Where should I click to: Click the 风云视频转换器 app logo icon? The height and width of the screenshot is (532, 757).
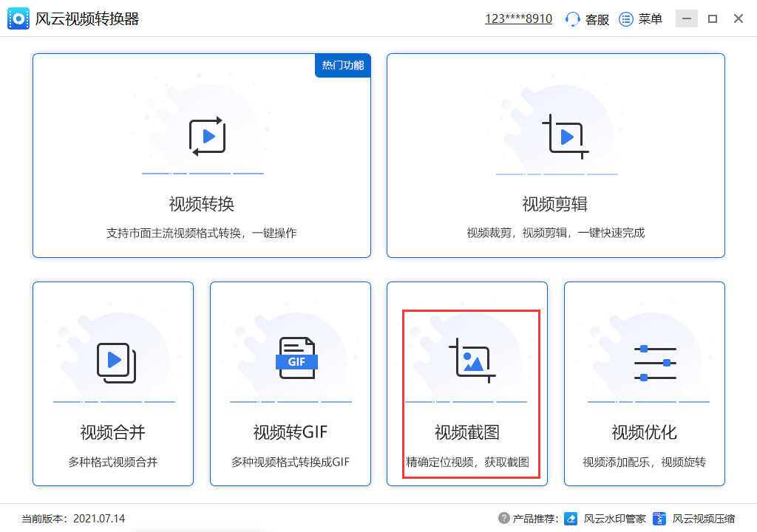click(x=18, y=18)
